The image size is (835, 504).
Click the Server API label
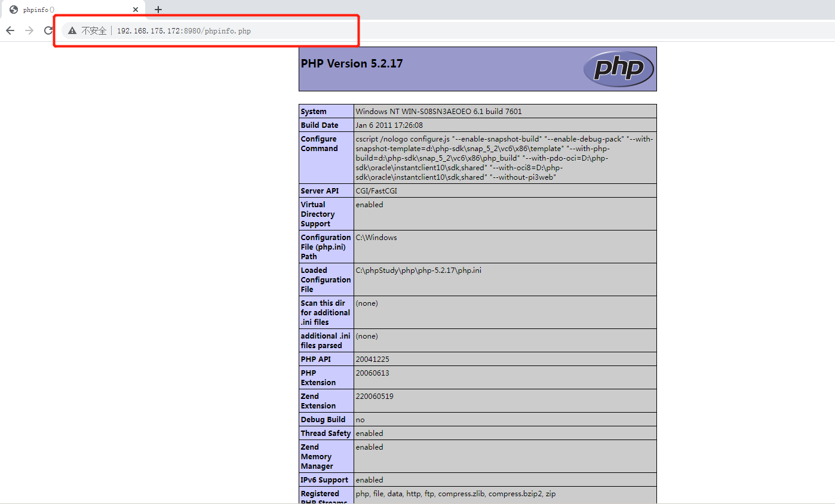(x=320, y=191)
